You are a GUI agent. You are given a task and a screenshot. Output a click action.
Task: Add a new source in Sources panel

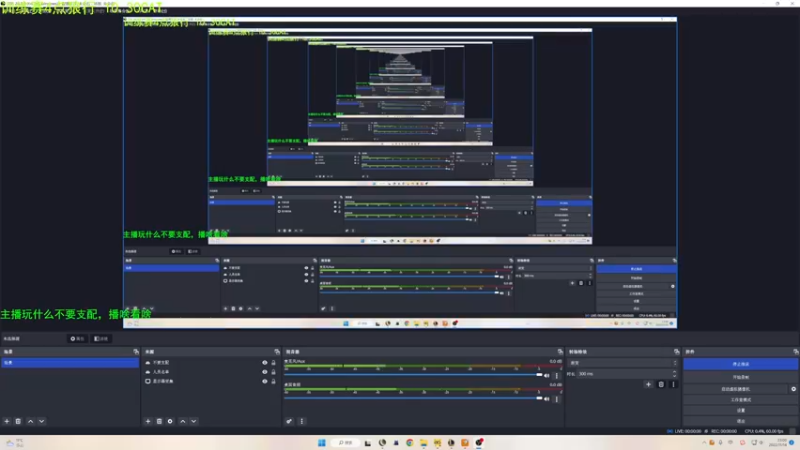point(148,421)
